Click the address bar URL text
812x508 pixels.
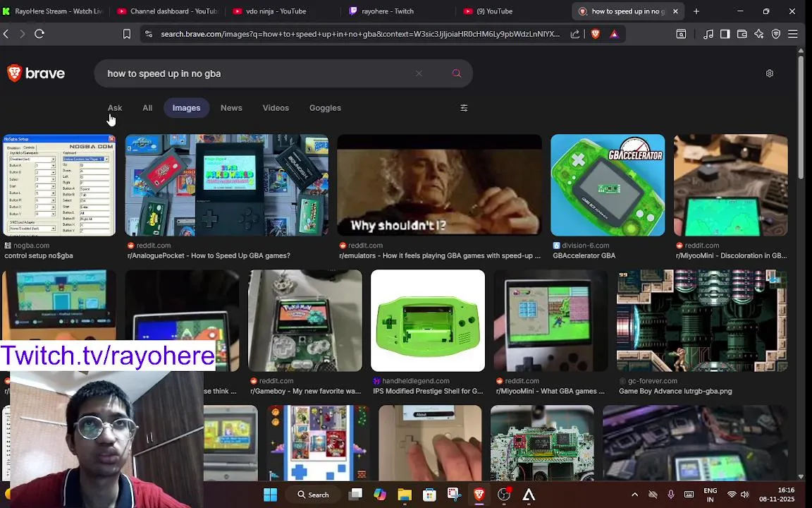tap(360, 34)
